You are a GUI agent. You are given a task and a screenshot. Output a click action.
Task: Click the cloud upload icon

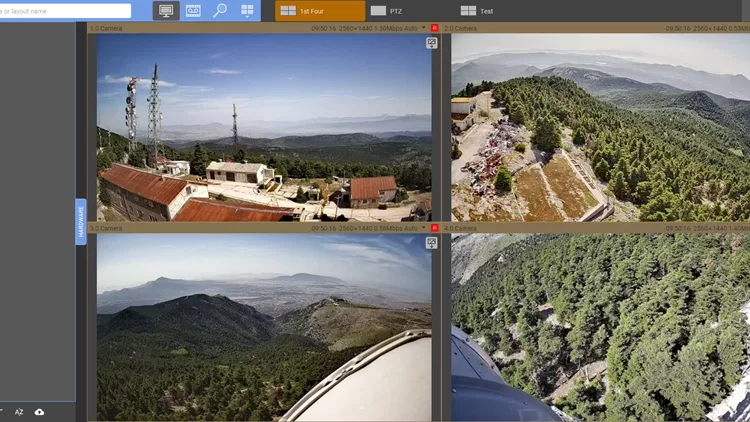click(x=39, y=412)
